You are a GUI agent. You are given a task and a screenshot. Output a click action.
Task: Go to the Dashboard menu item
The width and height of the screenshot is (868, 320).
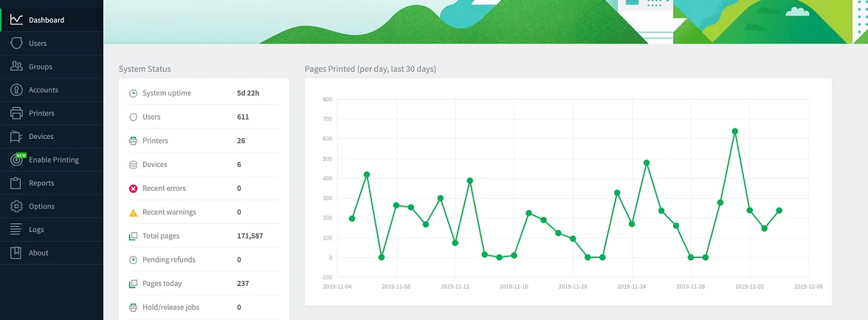(52, 20)
